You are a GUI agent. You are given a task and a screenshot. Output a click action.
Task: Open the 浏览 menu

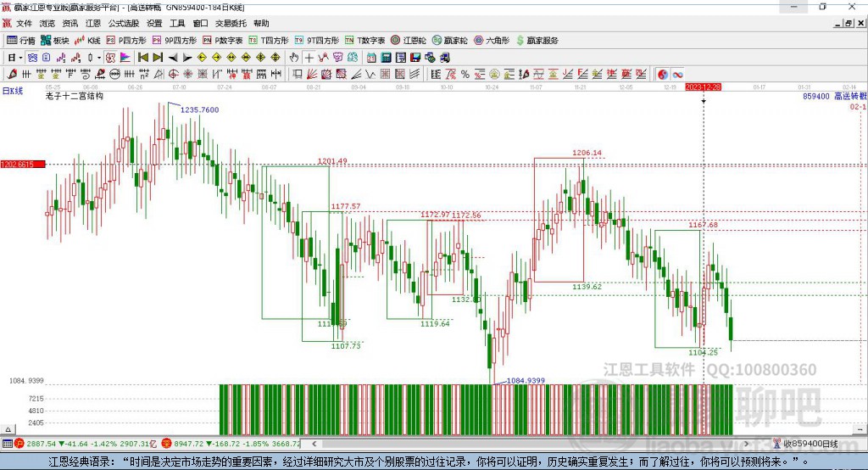47,23
